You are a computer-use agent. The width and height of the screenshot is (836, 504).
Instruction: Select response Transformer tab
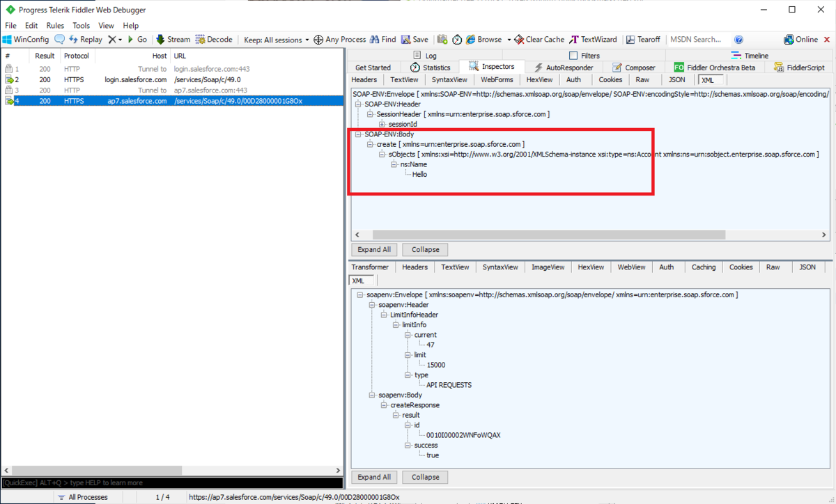point(370,267)
